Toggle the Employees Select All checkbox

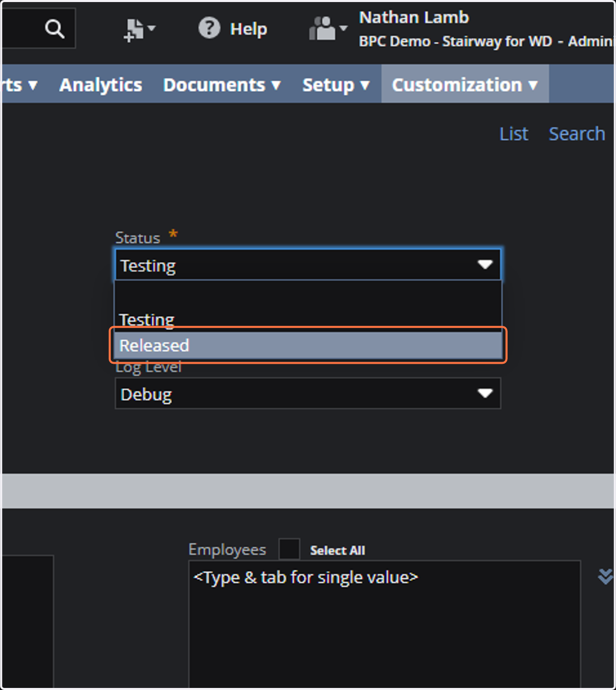coord(289,549)
